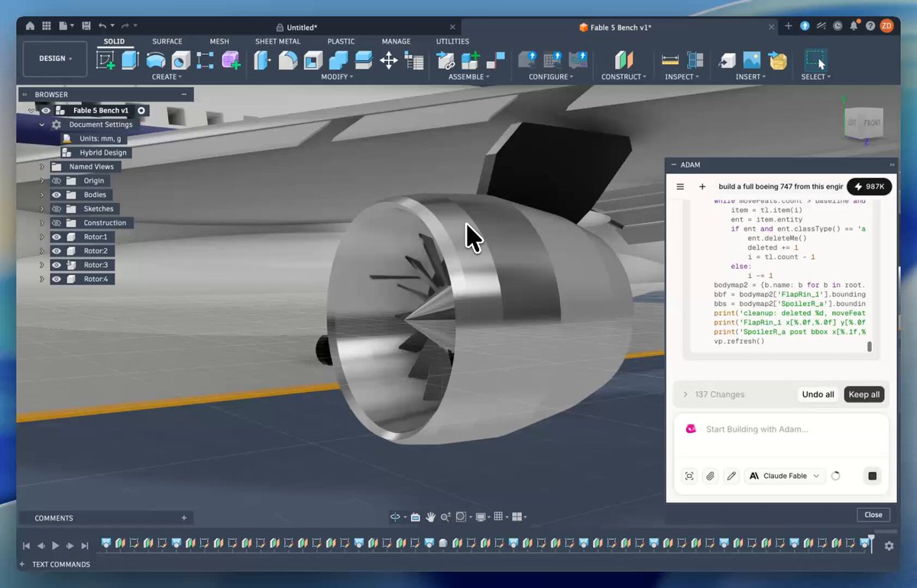Select the Combine tool
Image resolution: width=917 pixels, height=588 pixels.
tap(338, 60)
